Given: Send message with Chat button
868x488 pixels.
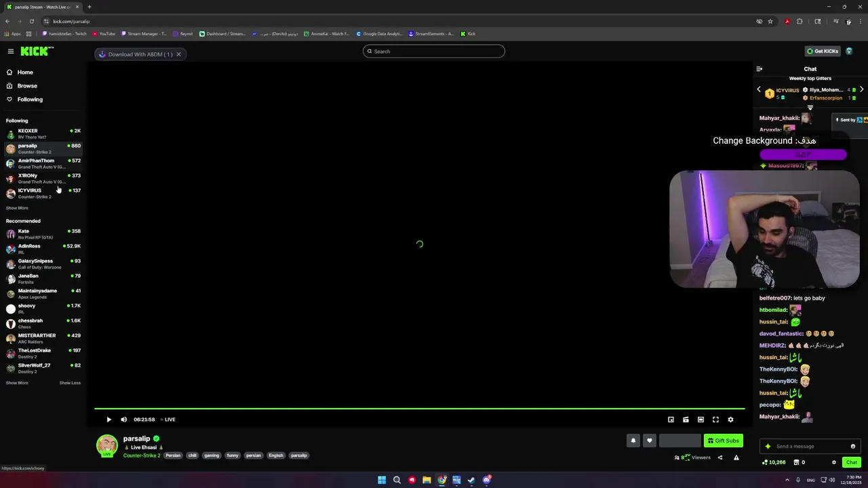Looking at the screenshot, I should pyautogui.click(x=852, y=462).
